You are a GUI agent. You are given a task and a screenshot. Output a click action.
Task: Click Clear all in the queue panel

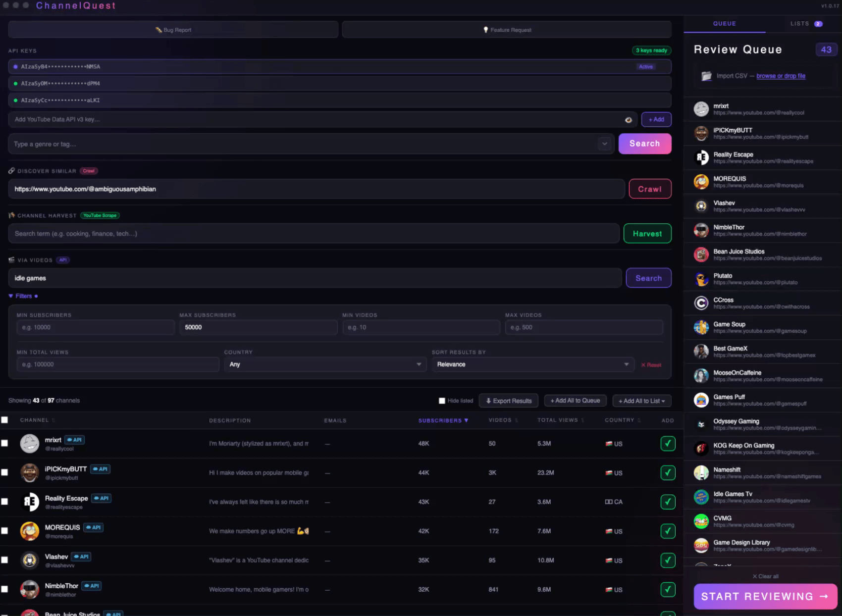point(765,576)
